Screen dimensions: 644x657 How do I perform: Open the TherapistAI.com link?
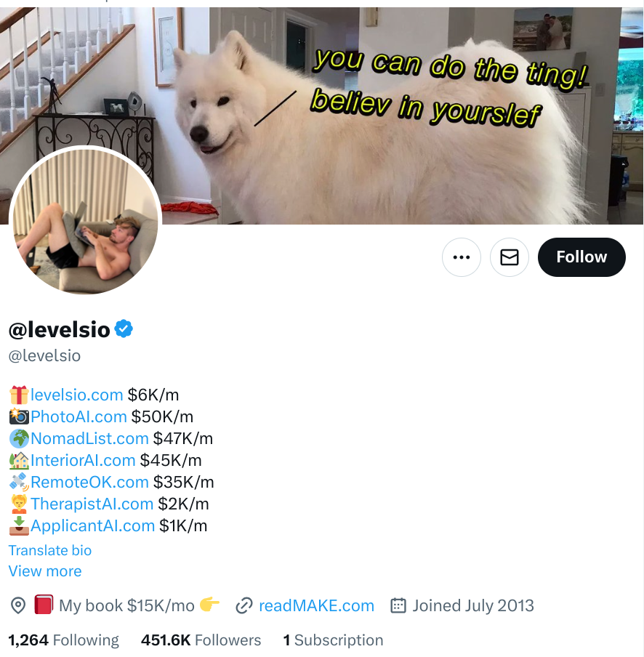(92, 504)
